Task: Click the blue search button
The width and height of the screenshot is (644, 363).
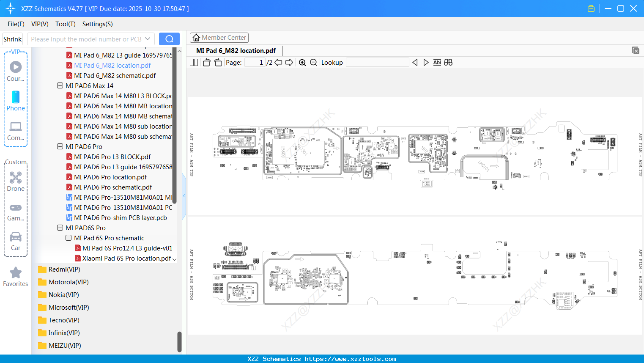Action: click(169, 39)
